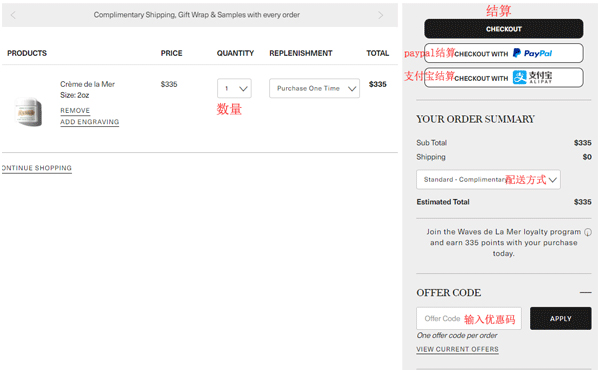Go to previous promo banner message
The height and width of the screenshot is (370, 600).
coord(13,15)
